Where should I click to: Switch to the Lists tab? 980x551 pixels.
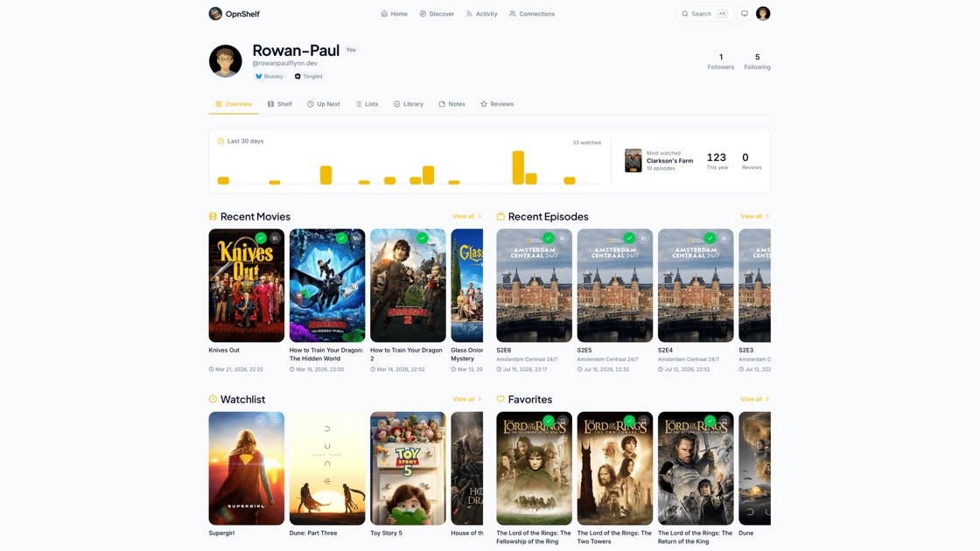[x=367, y=104]
